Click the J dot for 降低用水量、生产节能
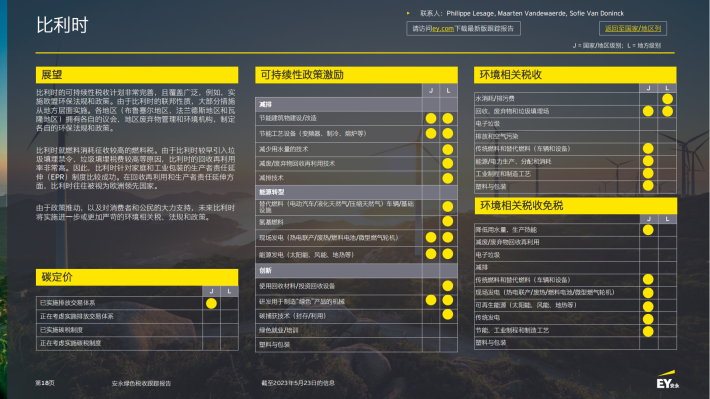 pyautogui.click(x=648, y=230)
